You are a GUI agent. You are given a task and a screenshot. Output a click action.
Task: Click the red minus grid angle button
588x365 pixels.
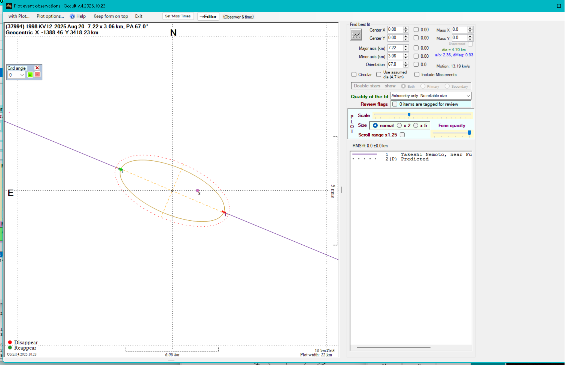(x=37, y=75)
